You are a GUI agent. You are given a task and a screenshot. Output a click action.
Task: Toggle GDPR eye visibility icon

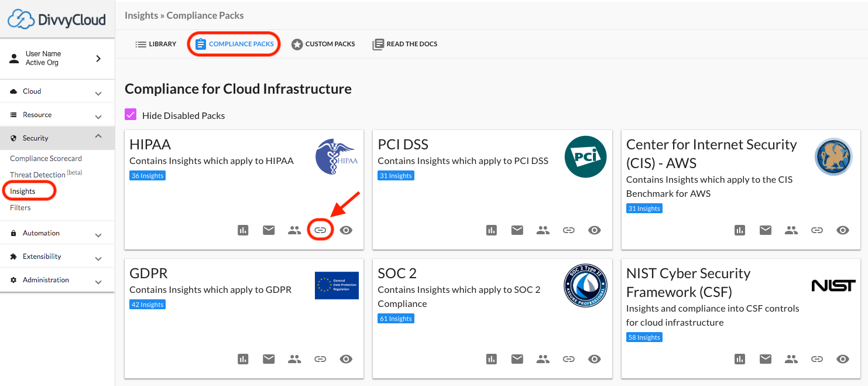346,359
